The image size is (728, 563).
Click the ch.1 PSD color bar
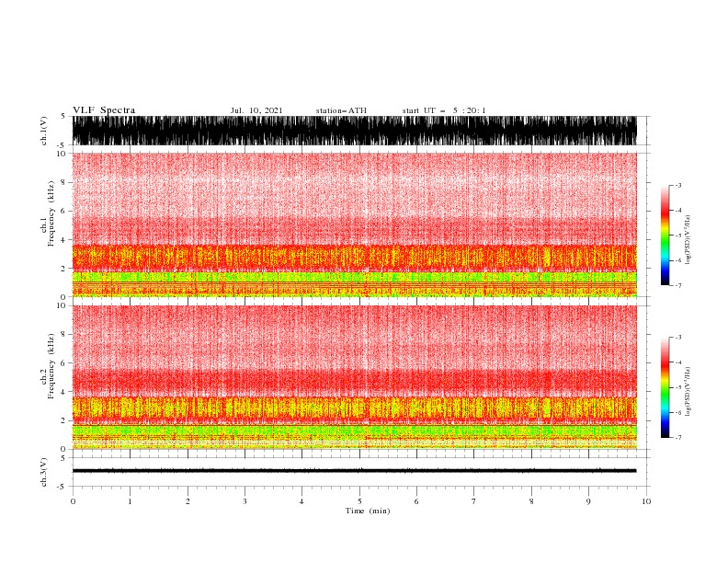665,236
